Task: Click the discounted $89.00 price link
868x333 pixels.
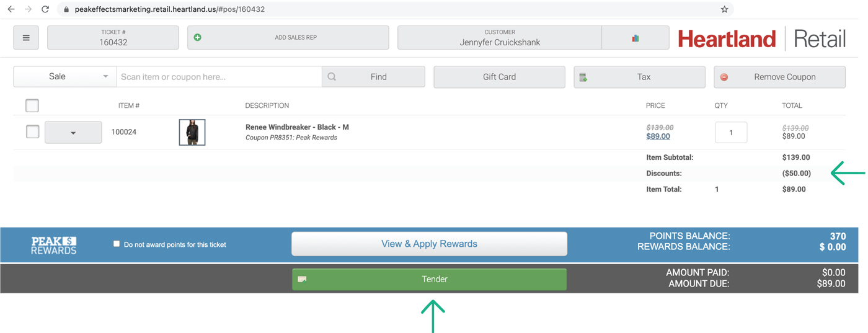Action: coord(658,136)
